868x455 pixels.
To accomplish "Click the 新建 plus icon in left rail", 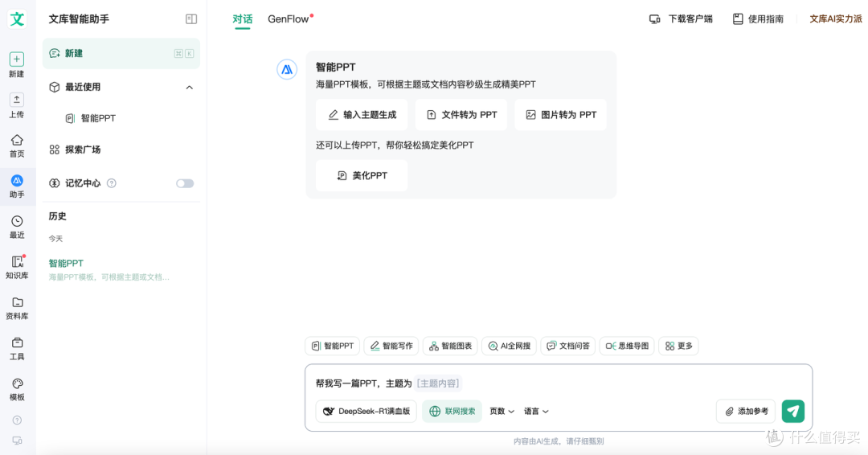I will pyautogui.click(x=17, y=59).
